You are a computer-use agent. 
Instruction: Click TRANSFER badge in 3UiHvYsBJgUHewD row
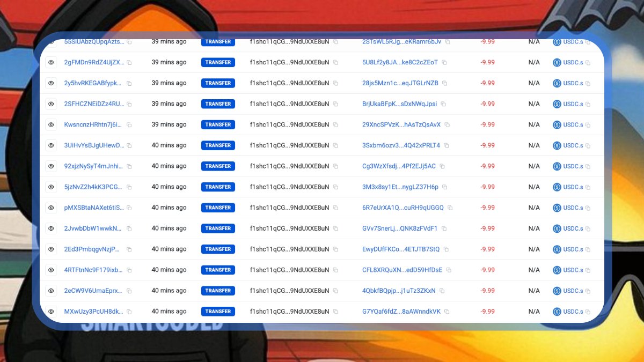point(218,145)
